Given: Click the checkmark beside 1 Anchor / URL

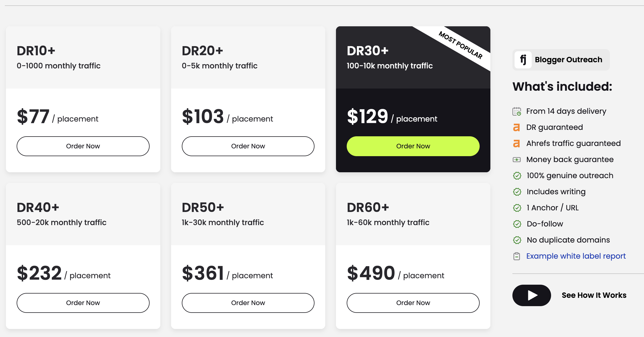Looking at the screenshot, I should click(517, 208).
